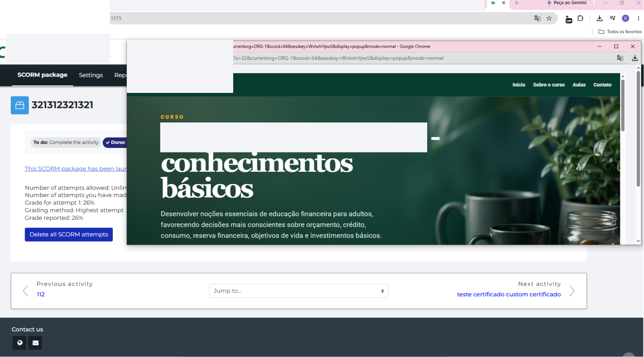The height and width of the screenshot is (357, 644).
Task: Click Peça ao Gemini button
Action: 566,3
